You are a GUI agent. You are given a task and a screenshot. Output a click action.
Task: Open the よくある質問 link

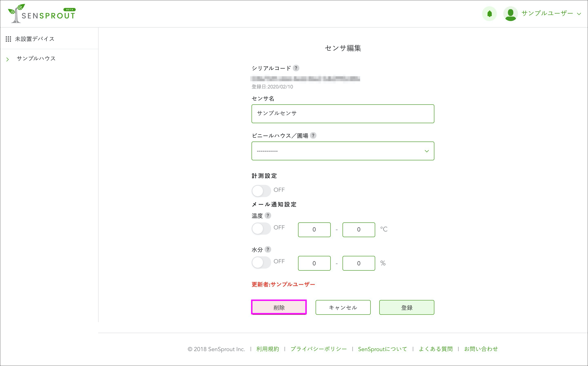tap(436, 349)
